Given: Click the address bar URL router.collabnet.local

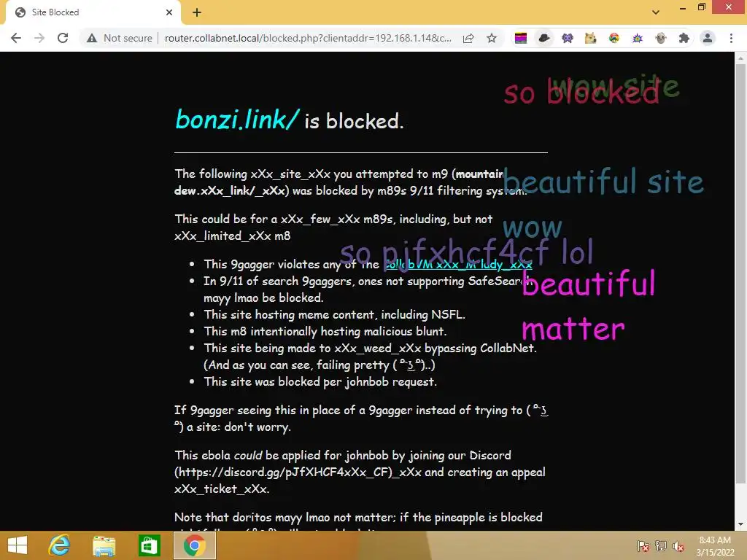Looking at the screenshot, I should point(308,38).
